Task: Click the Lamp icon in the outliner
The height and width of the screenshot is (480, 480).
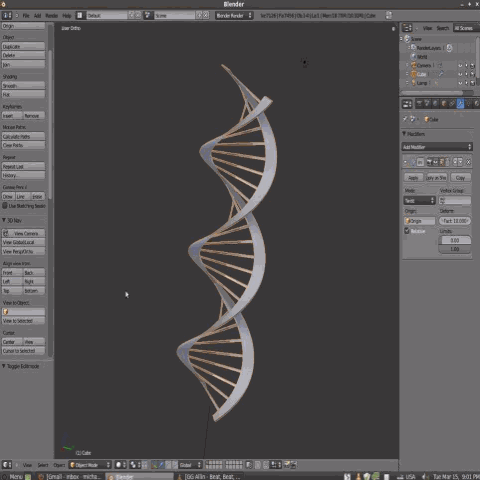Action: tap(414, 83)
